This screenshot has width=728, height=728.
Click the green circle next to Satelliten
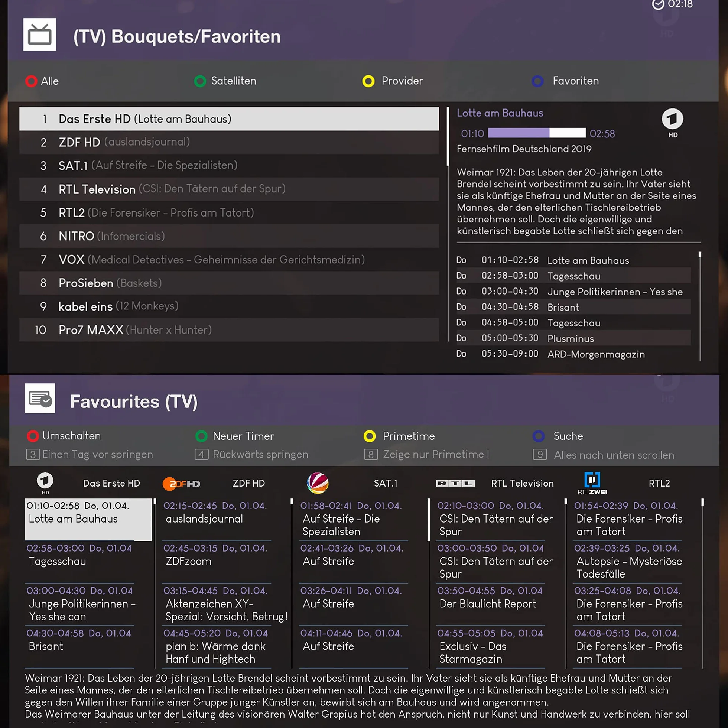point(200,81)
